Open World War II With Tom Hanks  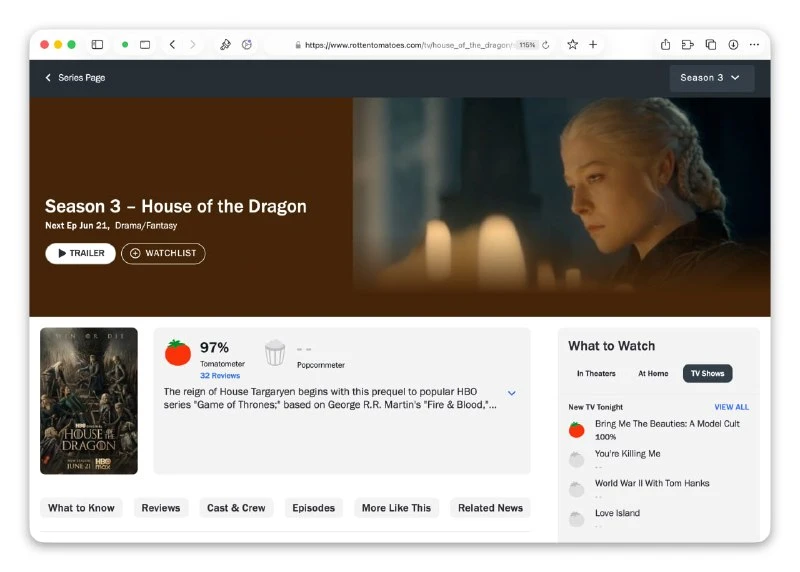click(652, 483)
